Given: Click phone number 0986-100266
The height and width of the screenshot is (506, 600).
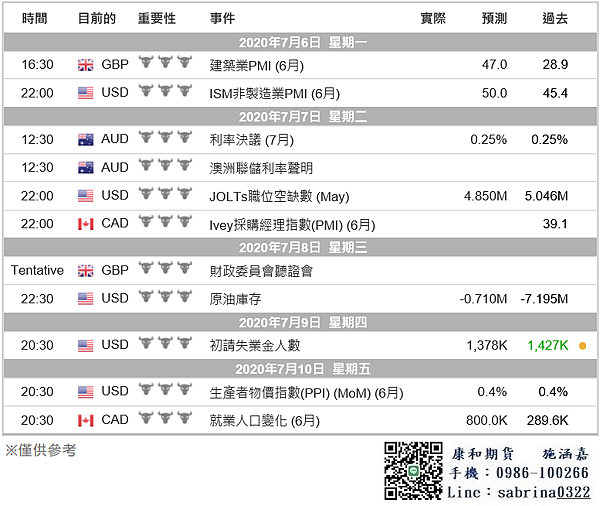Looking at the screenshot, I should (x=542, y=473).
